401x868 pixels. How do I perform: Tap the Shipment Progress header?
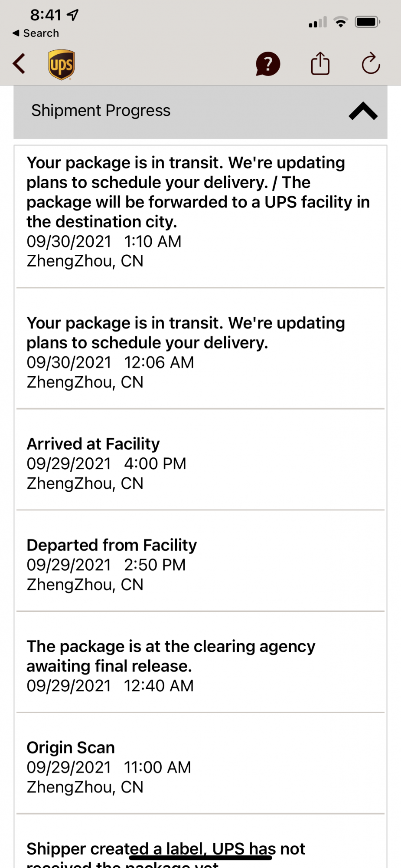coord(200,112)
